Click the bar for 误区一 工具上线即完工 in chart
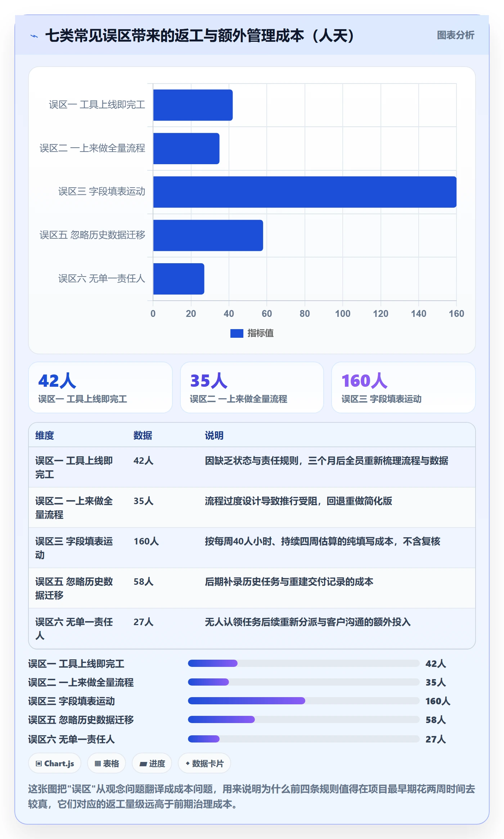Image resolution: width=504 pixels, height=839 pixels. (x=193, y=105)
